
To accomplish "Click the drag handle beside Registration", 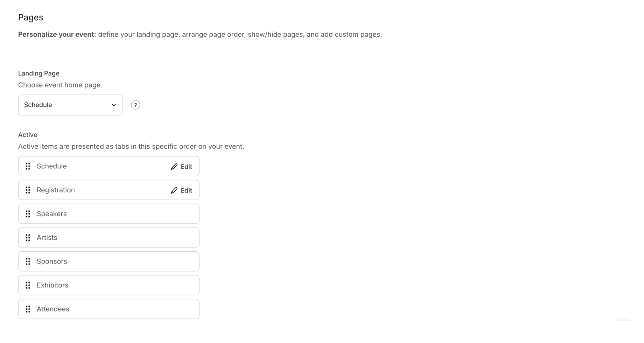I will pos(28,190).
